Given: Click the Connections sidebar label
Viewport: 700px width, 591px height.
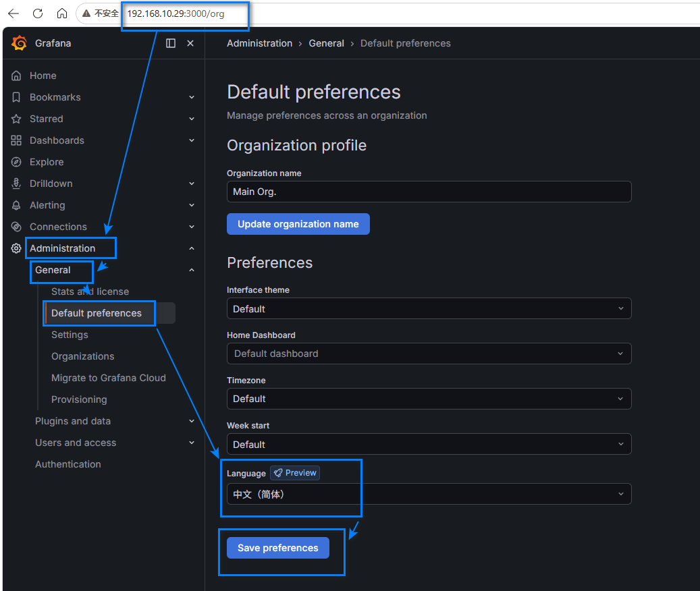Looking at the screenshot, I should (58, 227).
